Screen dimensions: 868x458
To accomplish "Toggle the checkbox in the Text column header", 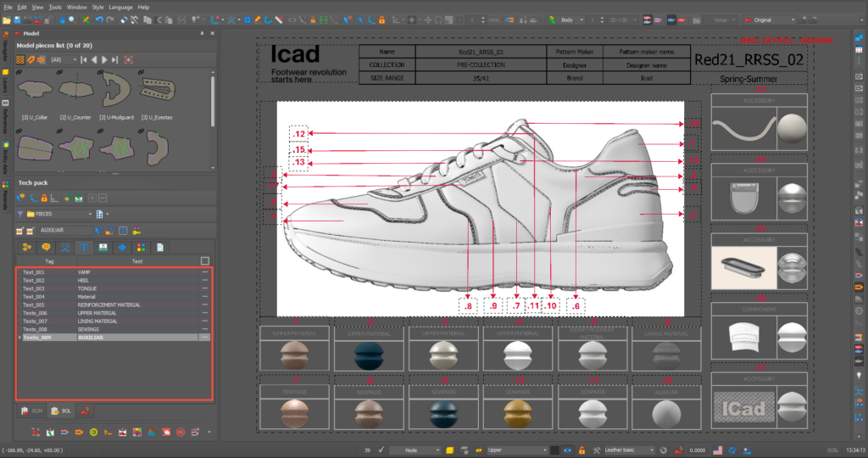I will pos(204,261).
